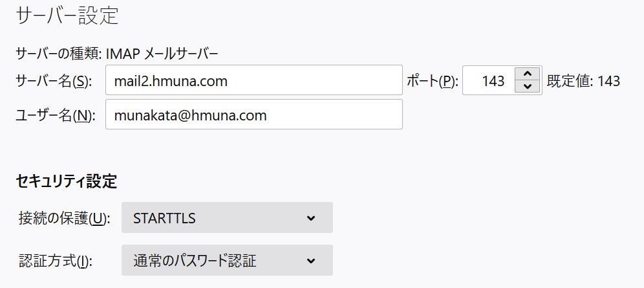The image size is (644, 288).
Task: Decrease the port number with down arrow
Action: (528, 87)
